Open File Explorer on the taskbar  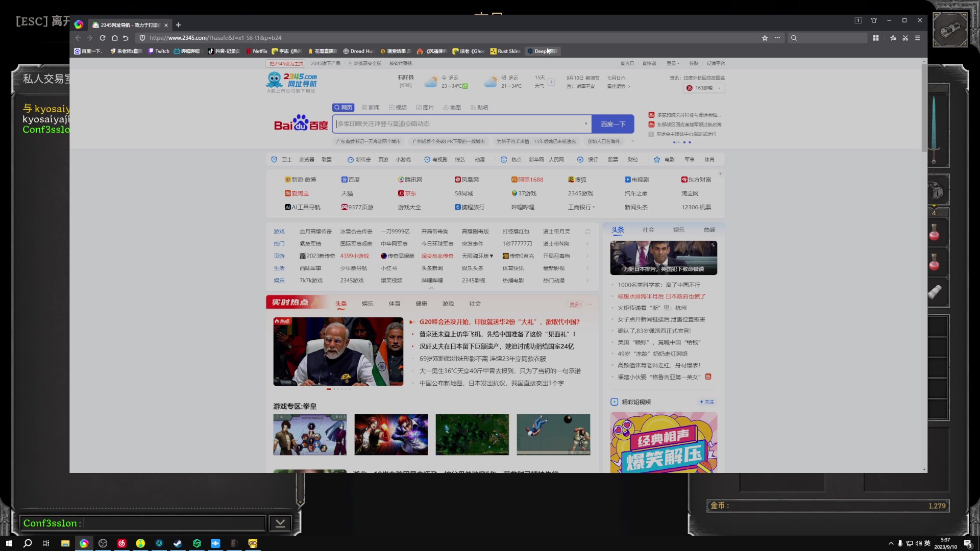[x=65, y=543]
